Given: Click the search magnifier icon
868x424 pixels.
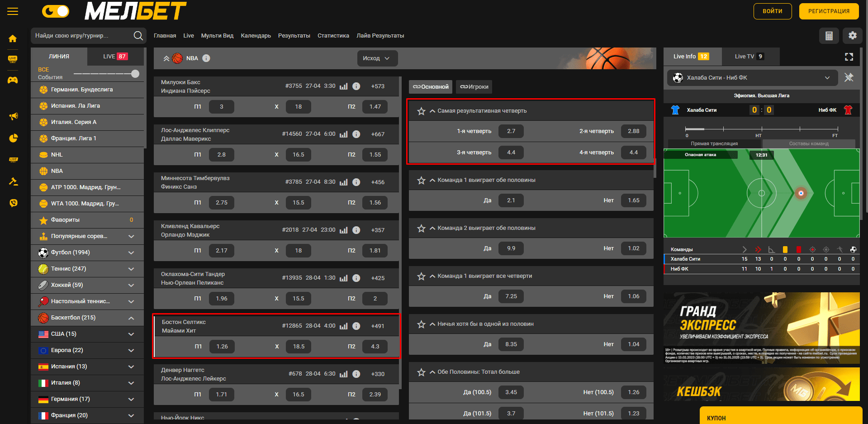Looking at the screenshot, I should tap(138, 36).
